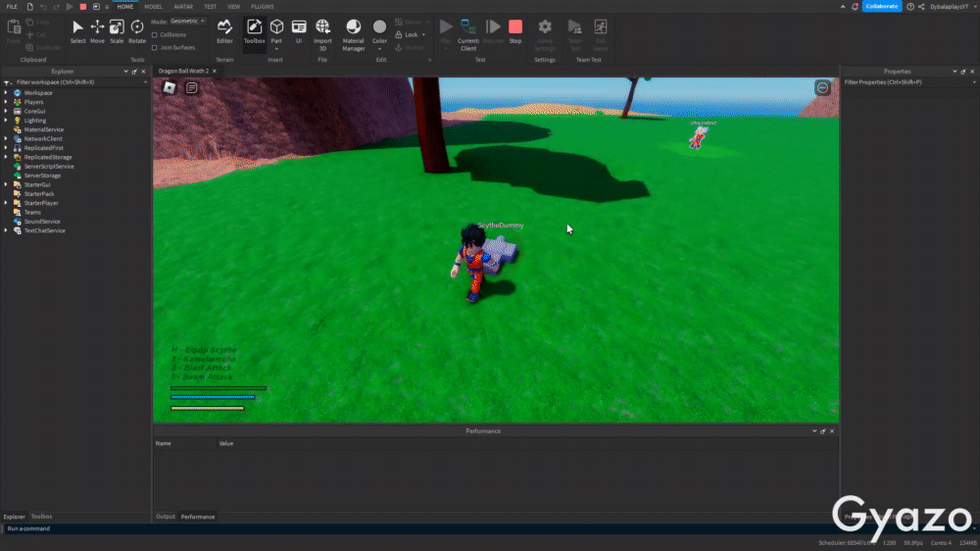This screenshot has height=551, width=980.
Task: Select MaterialService in Explorer
Action: point(44,129)
